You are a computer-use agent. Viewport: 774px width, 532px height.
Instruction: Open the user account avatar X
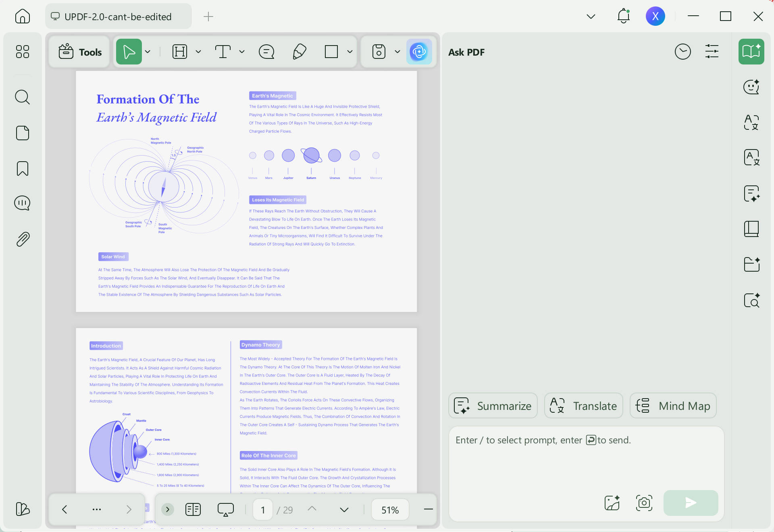click(655, 16)
